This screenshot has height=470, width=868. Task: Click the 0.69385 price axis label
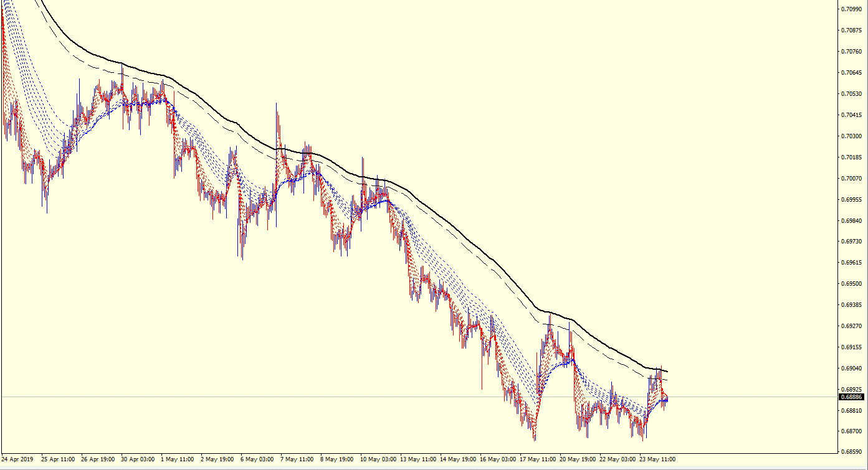(851, 305)
